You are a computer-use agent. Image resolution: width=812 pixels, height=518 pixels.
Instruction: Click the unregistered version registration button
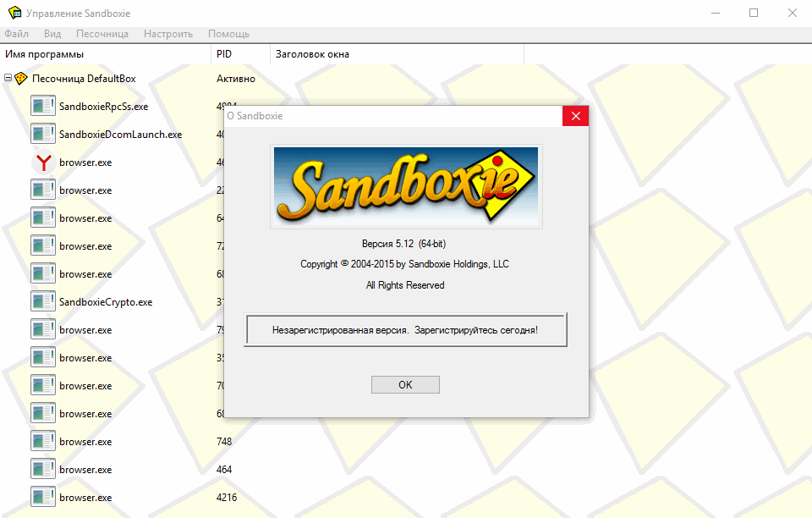[405, 330]
